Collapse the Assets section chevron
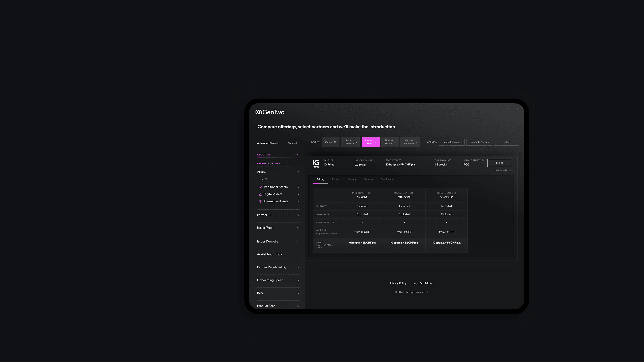This screenshot has width=644, height=362. point(298,172)
